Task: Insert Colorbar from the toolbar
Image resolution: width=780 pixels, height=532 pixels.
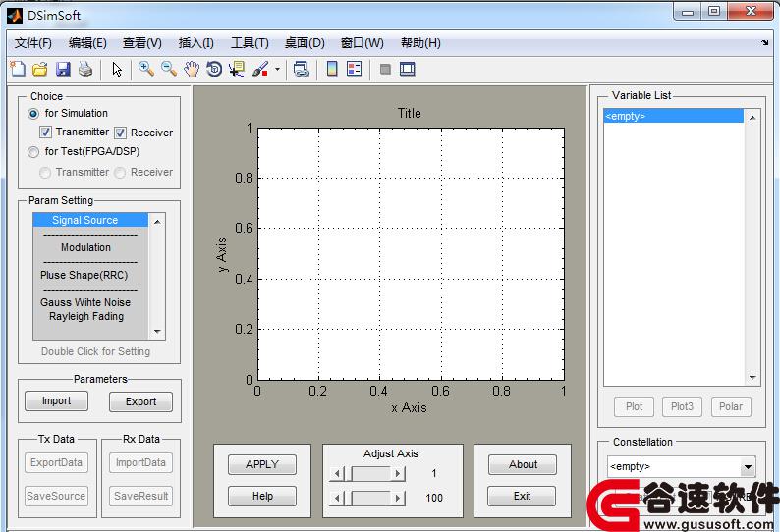Action: point(332,69)
